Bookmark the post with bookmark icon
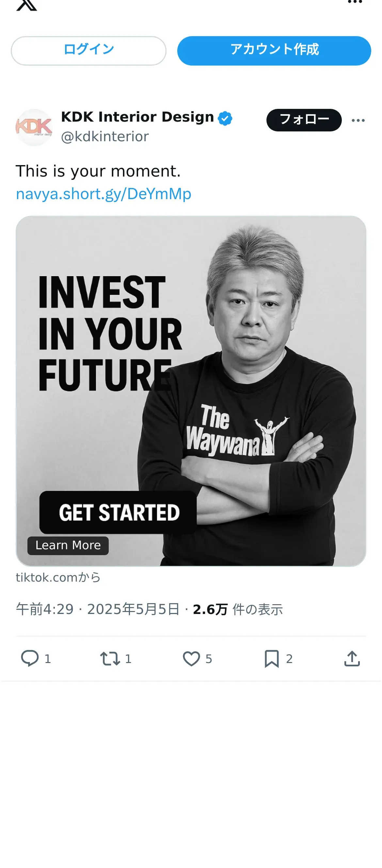This screenshot has width=382, height=868. tap(272, 658)
